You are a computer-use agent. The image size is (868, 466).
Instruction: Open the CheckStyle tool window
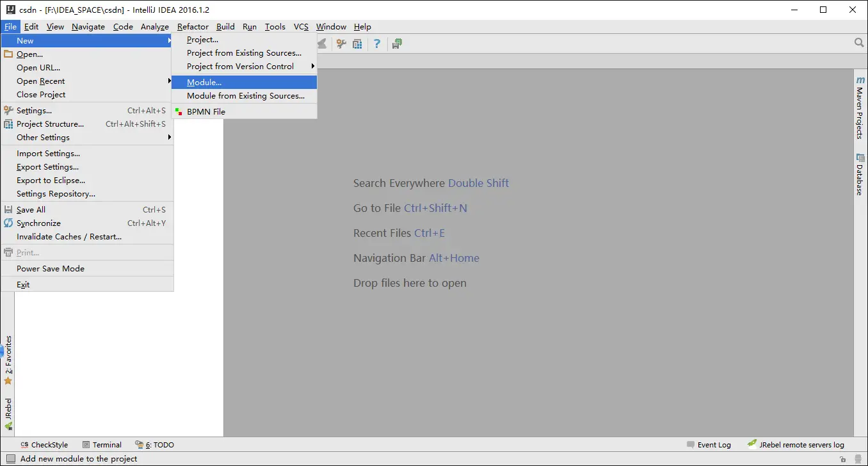(x=44, y=445)
